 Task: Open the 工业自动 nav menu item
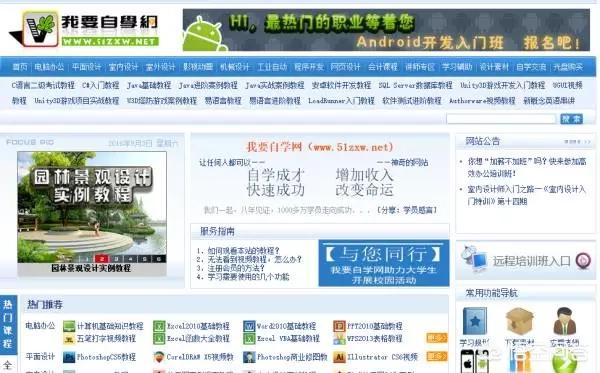click(x=272, y=67)
